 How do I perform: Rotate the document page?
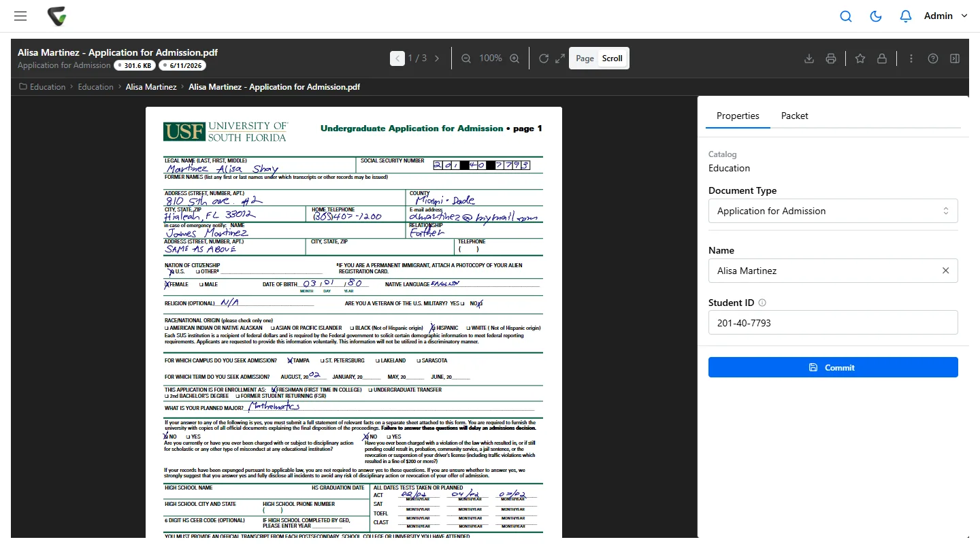[x=544, y=58]
